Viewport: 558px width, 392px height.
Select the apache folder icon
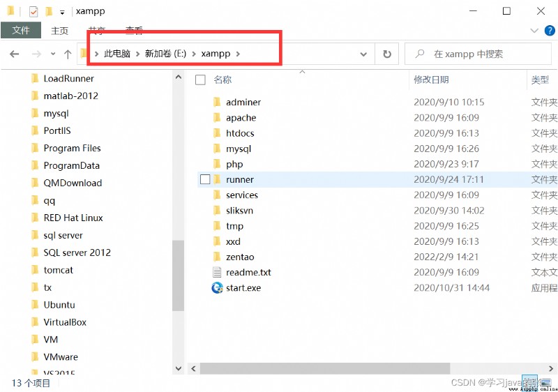point(217,118)
